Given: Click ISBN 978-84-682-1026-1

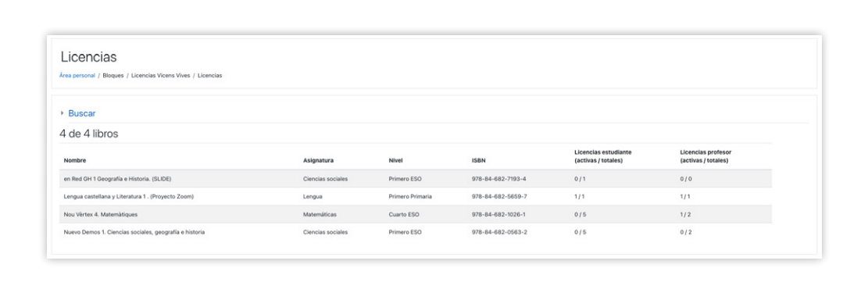Looking at the screenshot, I should tap(498, 214).
